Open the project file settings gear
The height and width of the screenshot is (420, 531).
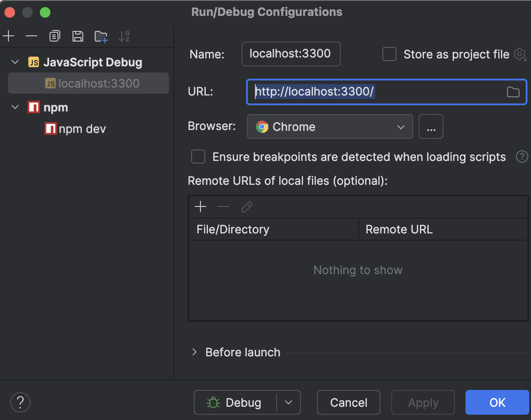point(520,54)
